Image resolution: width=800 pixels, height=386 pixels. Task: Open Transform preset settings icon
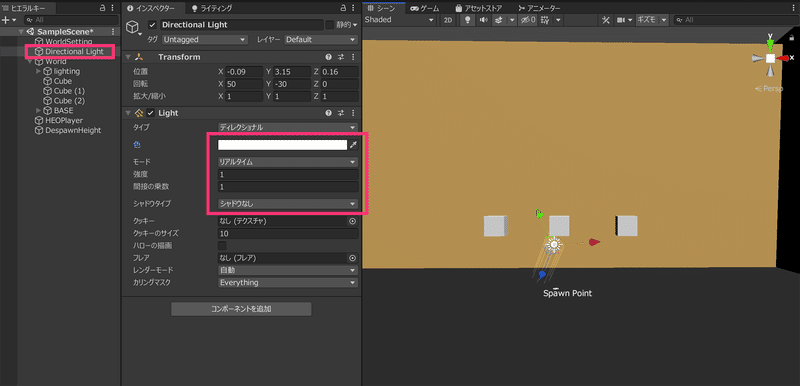pyautogui.click(x=341, y=57)
